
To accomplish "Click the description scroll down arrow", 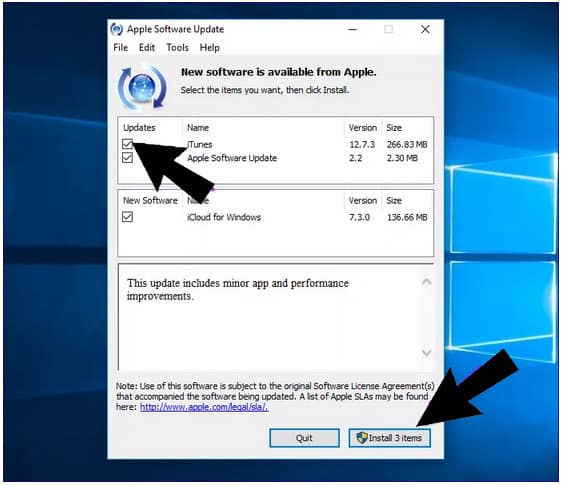I will [427, 352].
